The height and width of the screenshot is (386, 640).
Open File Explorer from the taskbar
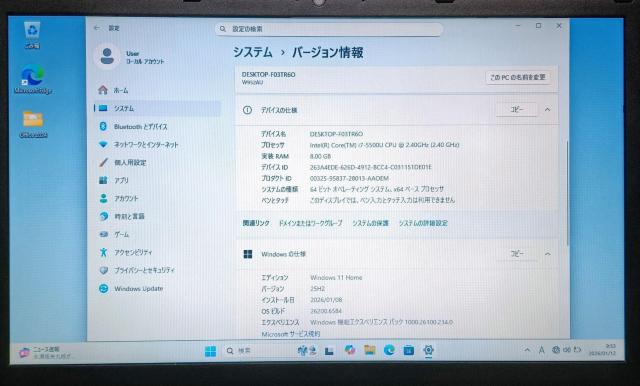370,350
